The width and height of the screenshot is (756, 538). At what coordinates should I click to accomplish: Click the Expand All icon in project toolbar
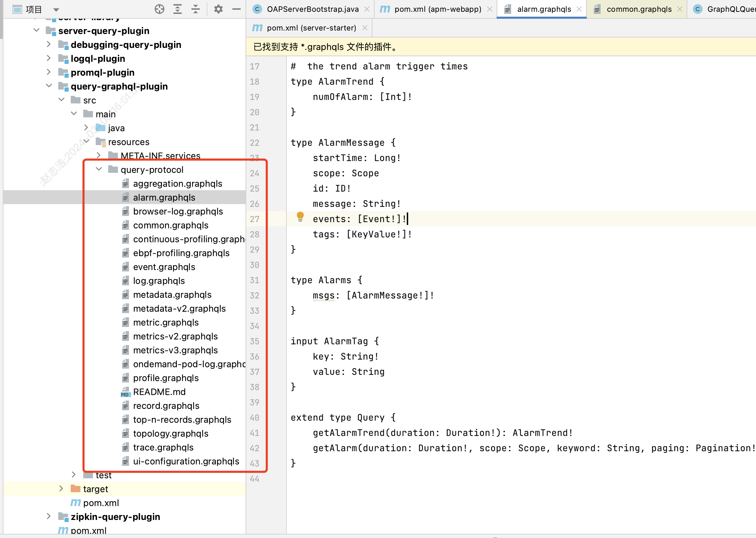(178, 9)
